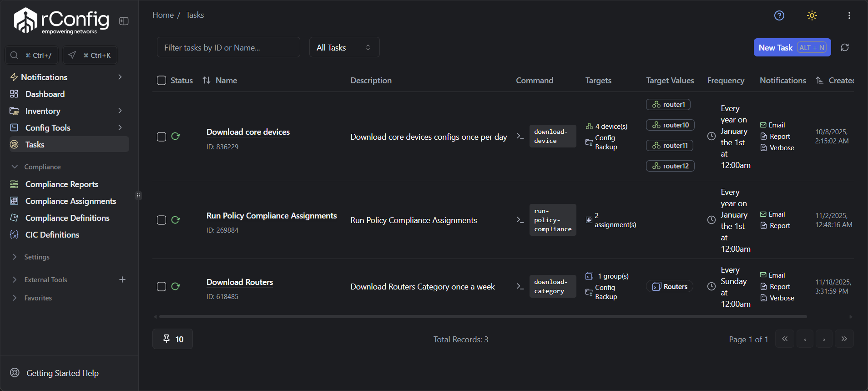
Task: Open Compliance Reports in sidebar
Action: tap(69, 184)
